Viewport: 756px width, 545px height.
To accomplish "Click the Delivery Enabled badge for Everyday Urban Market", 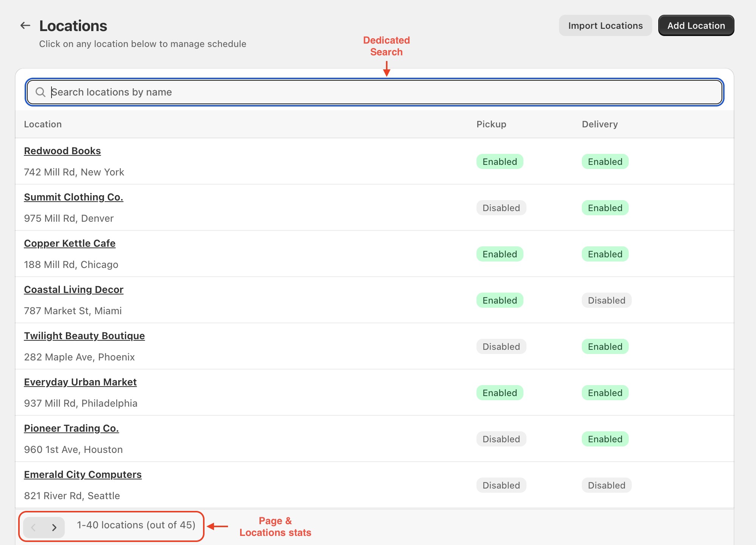I will (x=605, y=393).
